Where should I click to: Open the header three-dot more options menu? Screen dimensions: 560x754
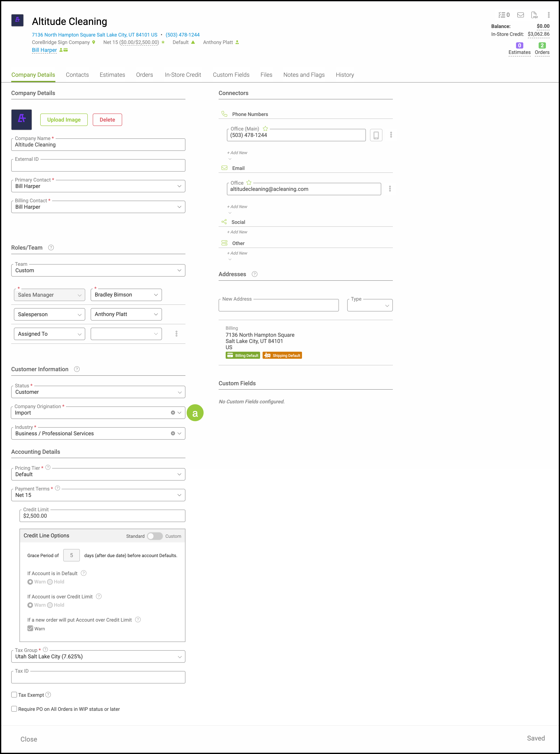(x=548, y=15)
